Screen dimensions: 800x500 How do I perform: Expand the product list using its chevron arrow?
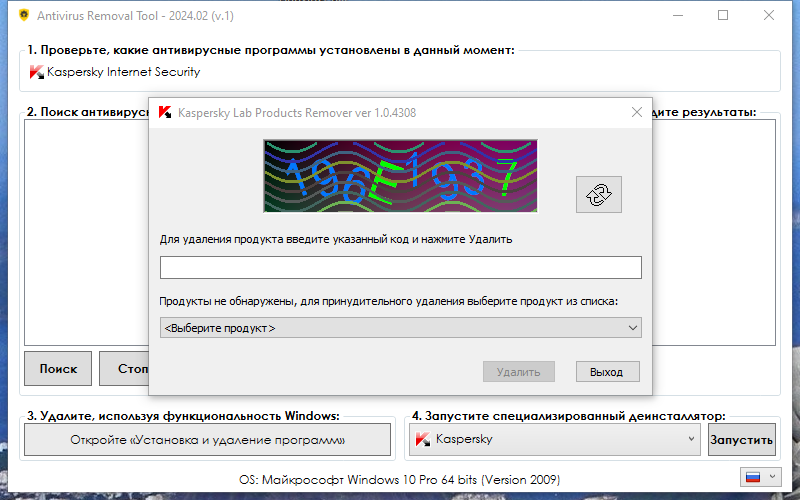[x=633, y=328]
